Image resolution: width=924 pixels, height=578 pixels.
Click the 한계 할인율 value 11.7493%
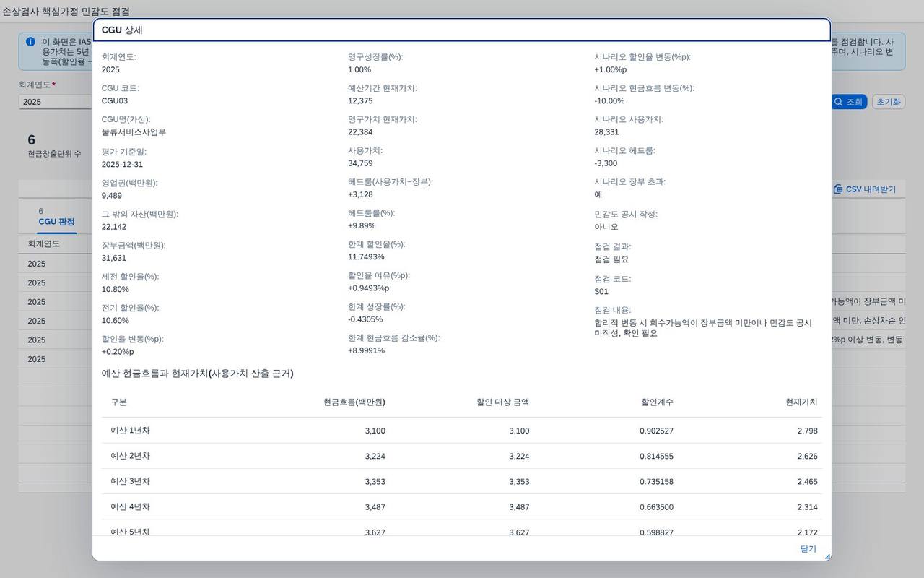pos(366,256)
